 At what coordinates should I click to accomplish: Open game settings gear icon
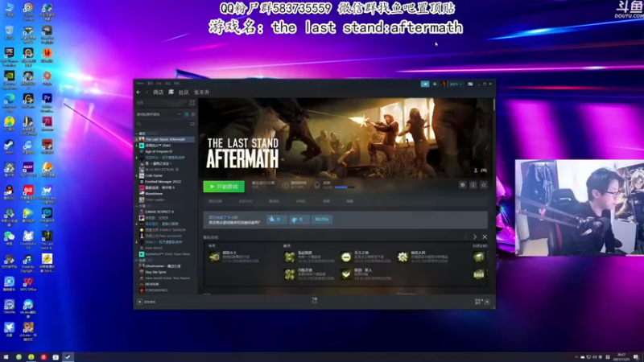pyautogui.click(x=462, y=185)
